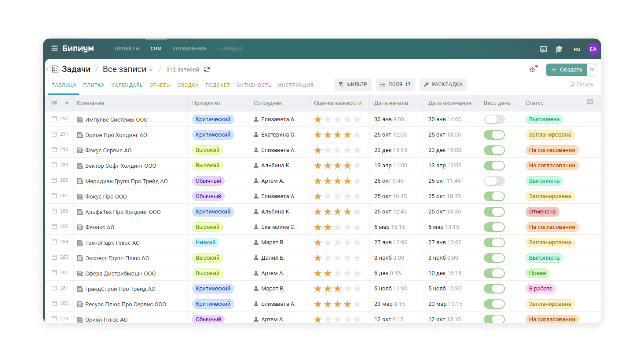Image resolution: width=644 pixels, height=362 pixels.
Task: Switch to the КАЛЕНДАРЬ tab
Action: pyautogui.click(x=127, y=85)
